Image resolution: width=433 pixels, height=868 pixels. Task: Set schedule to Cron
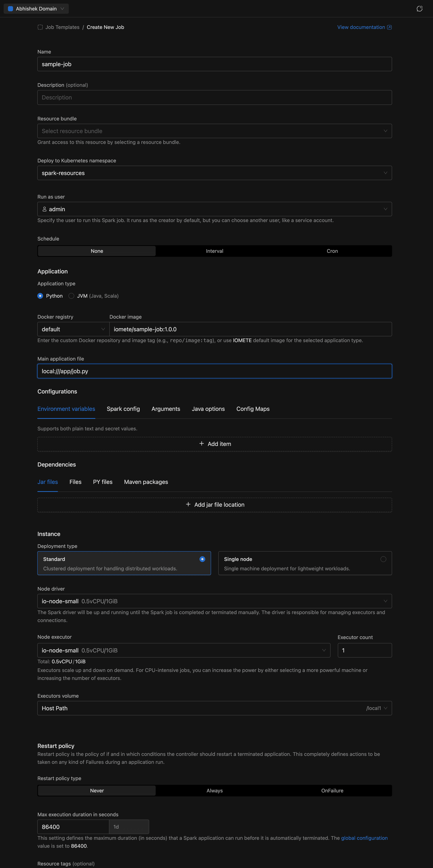[332, 251]
